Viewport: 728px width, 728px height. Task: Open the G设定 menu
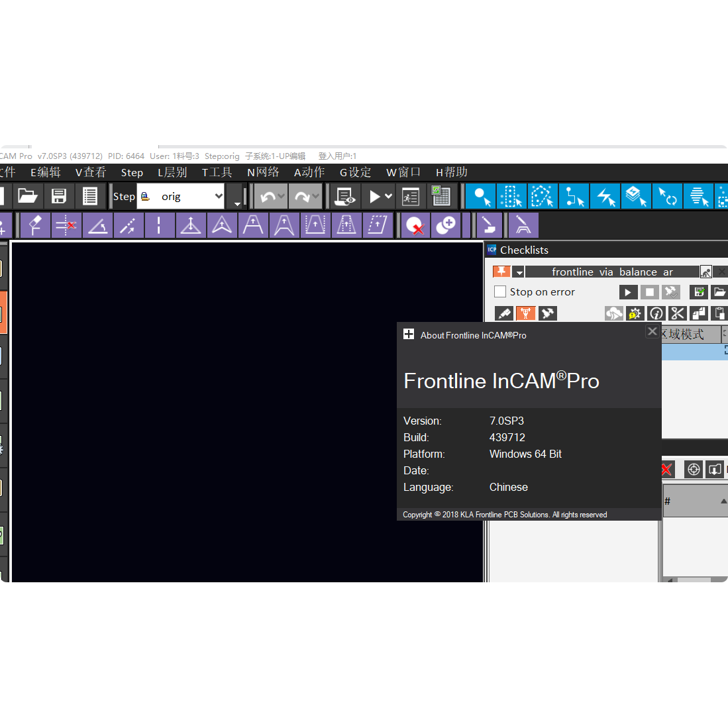pyautogui.click(x=355, y=172)
